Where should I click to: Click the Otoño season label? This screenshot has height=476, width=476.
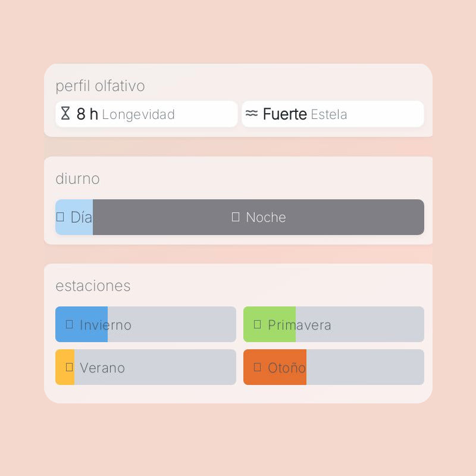[x=287, y=368]
